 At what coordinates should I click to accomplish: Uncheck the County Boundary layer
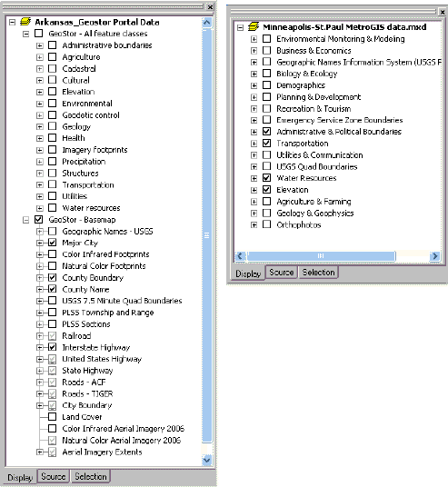(x=52, y=277)
